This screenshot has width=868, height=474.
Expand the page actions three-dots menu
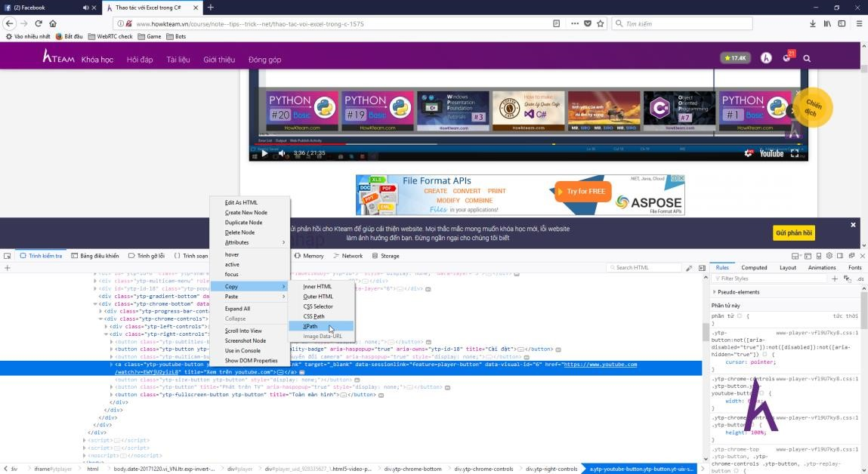point(575,23)
